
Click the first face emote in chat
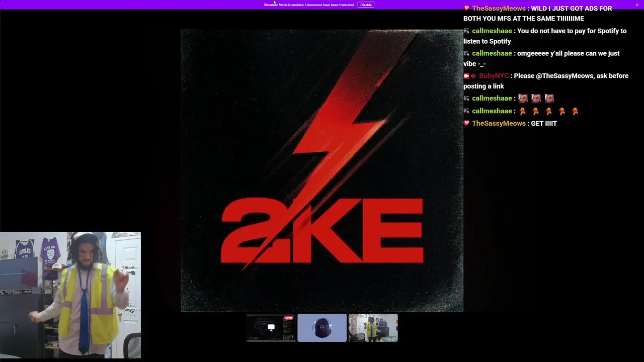click(x=523, y=98)
